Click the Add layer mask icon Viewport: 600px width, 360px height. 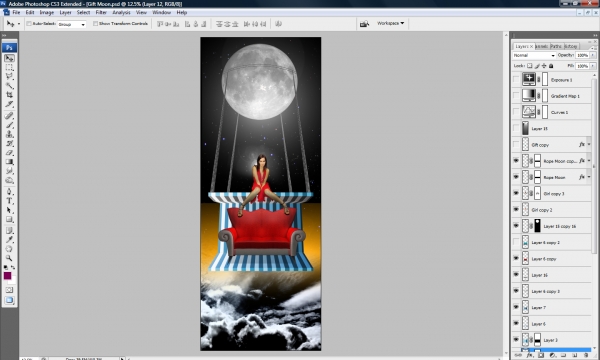[x=541, y=355]
